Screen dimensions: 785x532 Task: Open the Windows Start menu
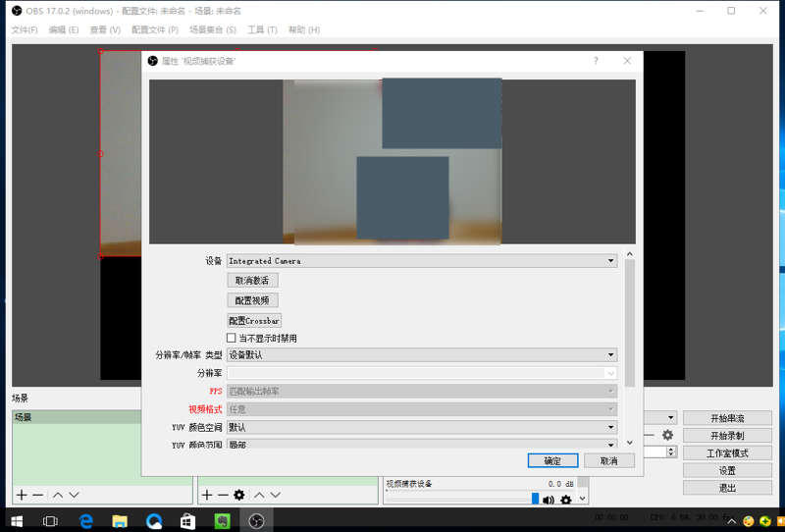17,521
